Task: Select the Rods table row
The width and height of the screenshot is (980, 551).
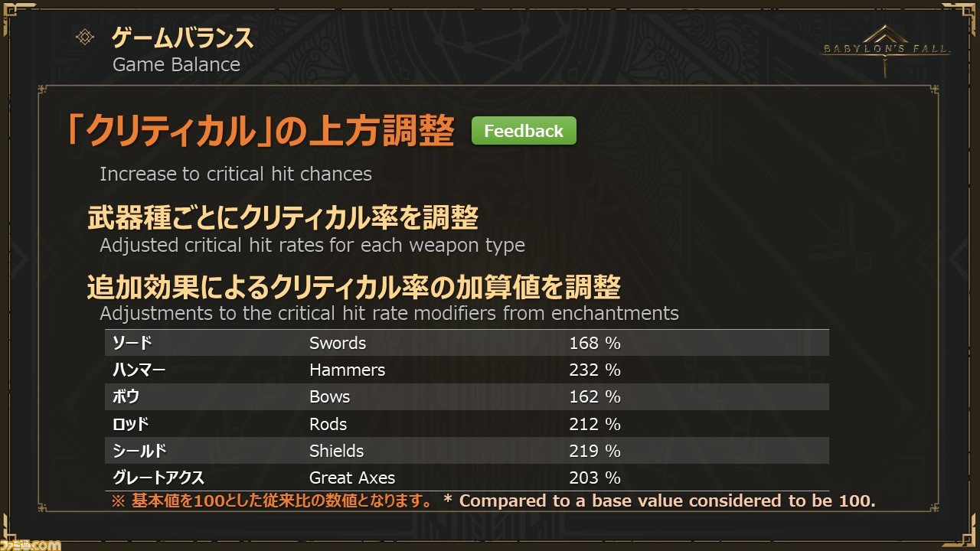Action: (x=466, y=424)
